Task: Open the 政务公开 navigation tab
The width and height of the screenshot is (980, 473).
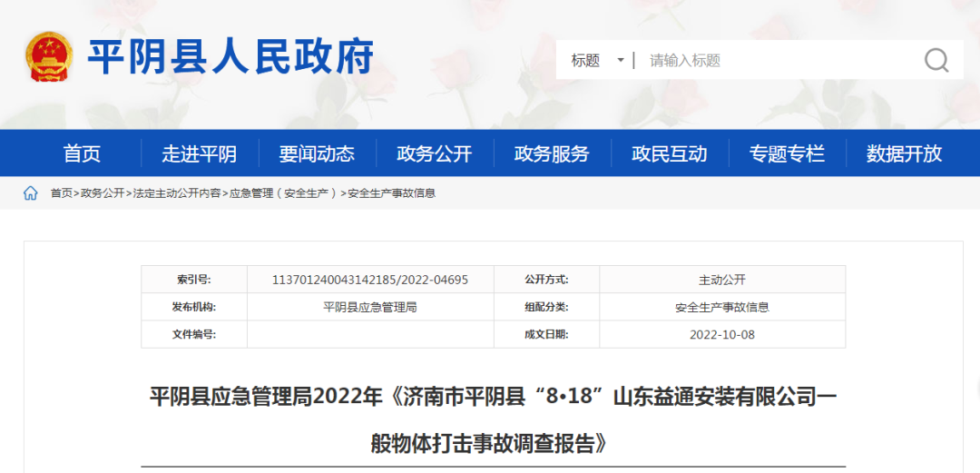Action: pos(435,153)
